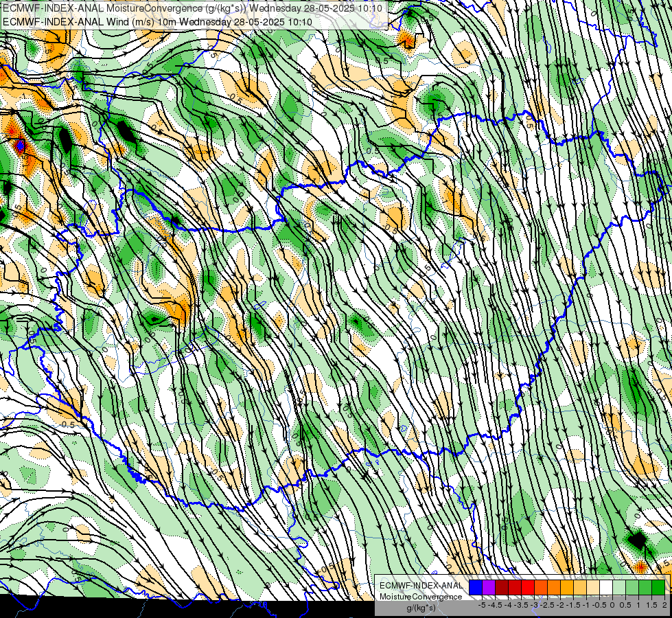Pick the white legend swatch near 0
Screen dimensions: 672x618
606,587
